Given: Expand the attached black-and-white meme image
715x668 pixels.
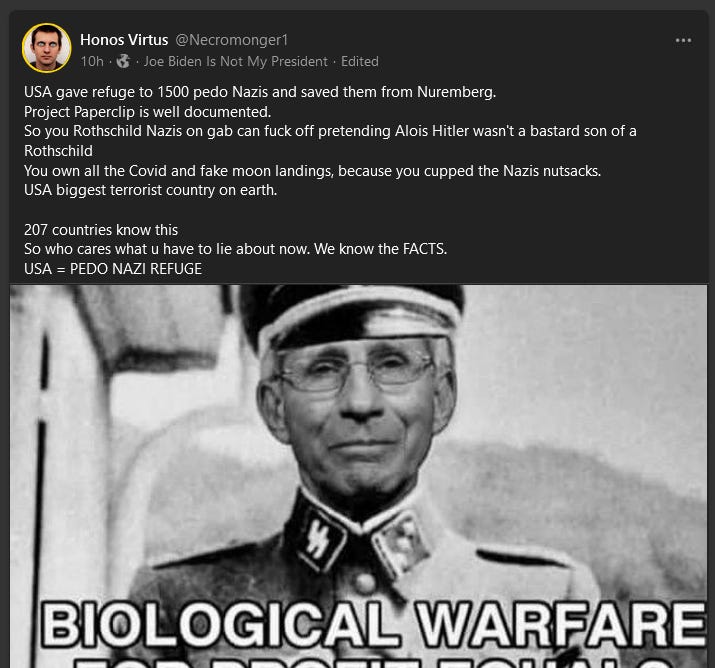Looking at the screenshot, I should 358,476.
